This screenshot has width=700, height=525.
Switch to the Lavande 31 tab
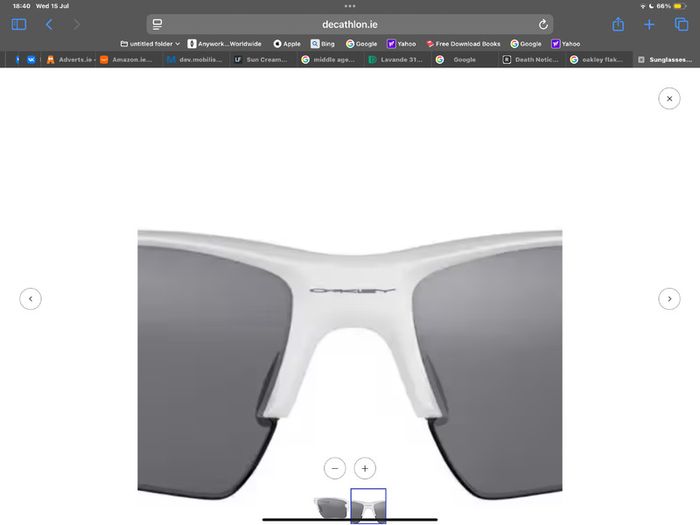tap(396, 59)
